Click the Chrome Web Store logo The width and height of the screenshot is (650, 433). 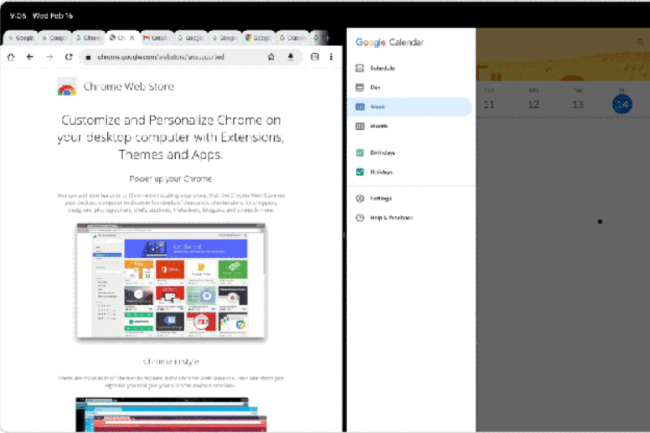coord(67,87)
